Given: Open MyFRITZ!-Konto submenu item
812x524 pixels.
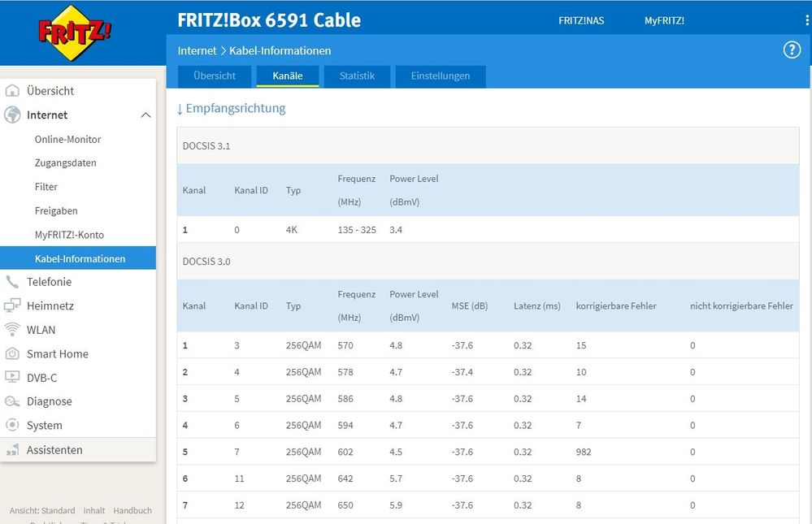Looking at the screenshot, I should (69, 235).
